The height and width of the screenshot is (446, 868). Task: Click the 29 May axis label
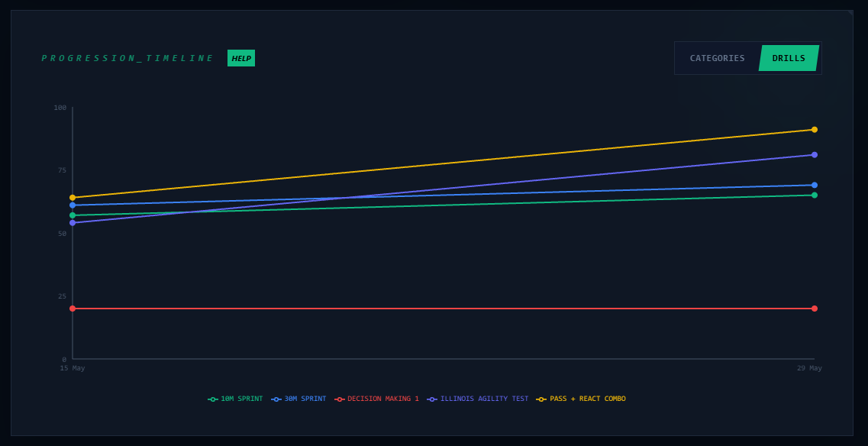809,368
